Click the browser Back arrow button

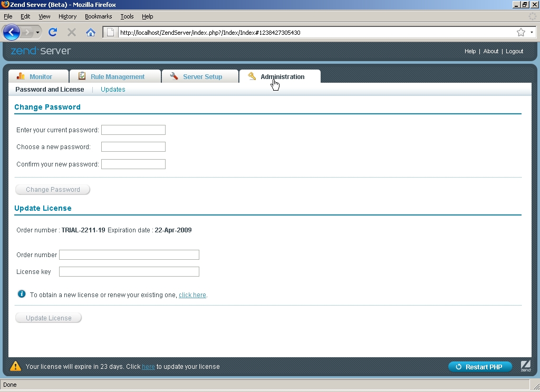pyautogui.click(x=12, y=32)
